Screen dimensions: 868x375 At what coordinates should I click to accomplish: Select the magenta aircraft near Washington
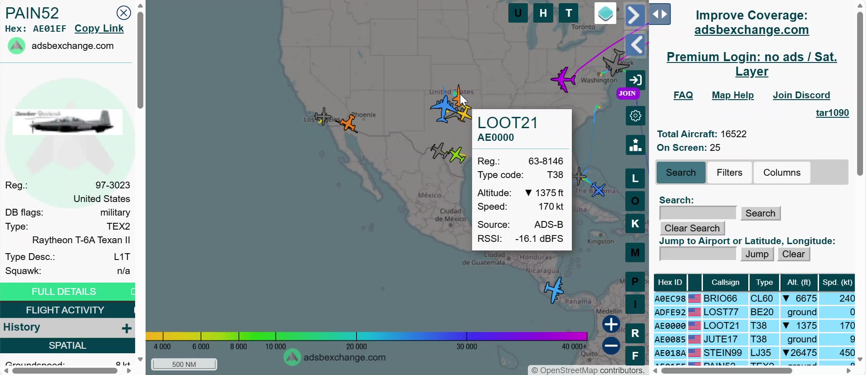click(564, 80)
